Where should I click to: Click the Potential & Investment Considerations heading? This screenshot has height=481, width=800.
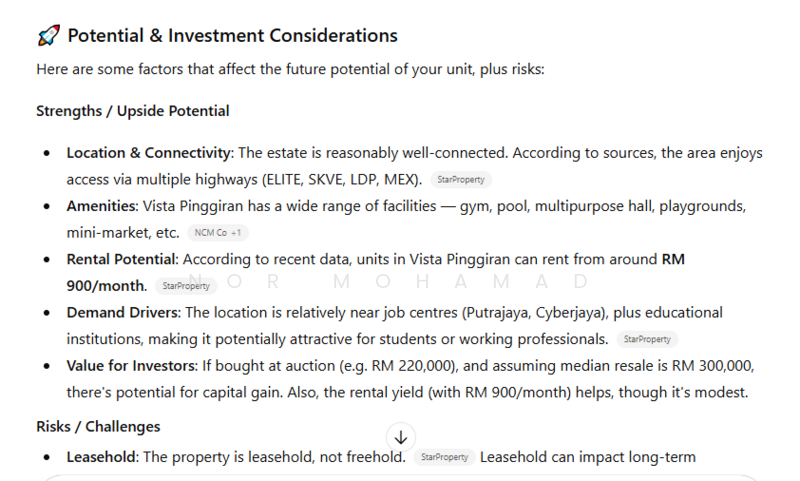tap(232, 36)
